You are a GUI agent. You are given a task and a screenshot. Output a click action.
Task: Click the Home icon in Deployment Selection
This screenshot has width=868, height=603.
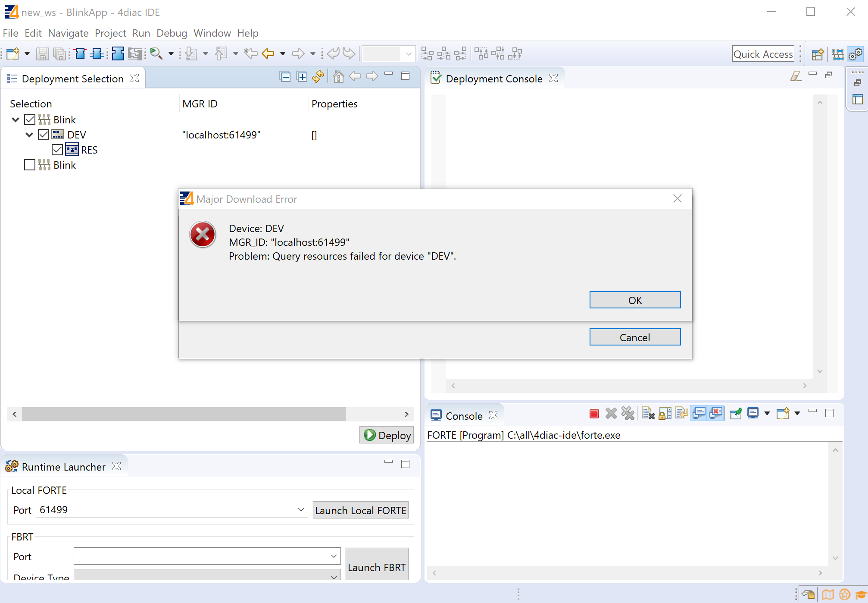click(338, 76)
